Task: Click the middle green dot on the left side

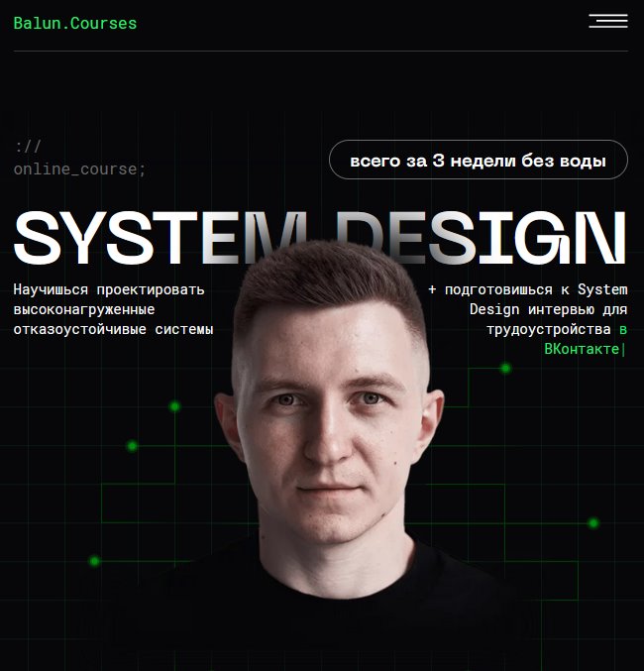Action: tap(132, 446)
